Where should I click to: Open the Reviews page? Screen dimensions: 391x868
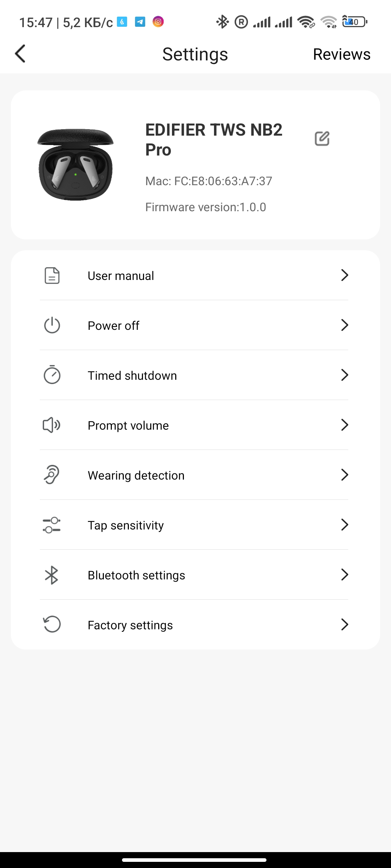pyautogui.click(x=341, y=54)
